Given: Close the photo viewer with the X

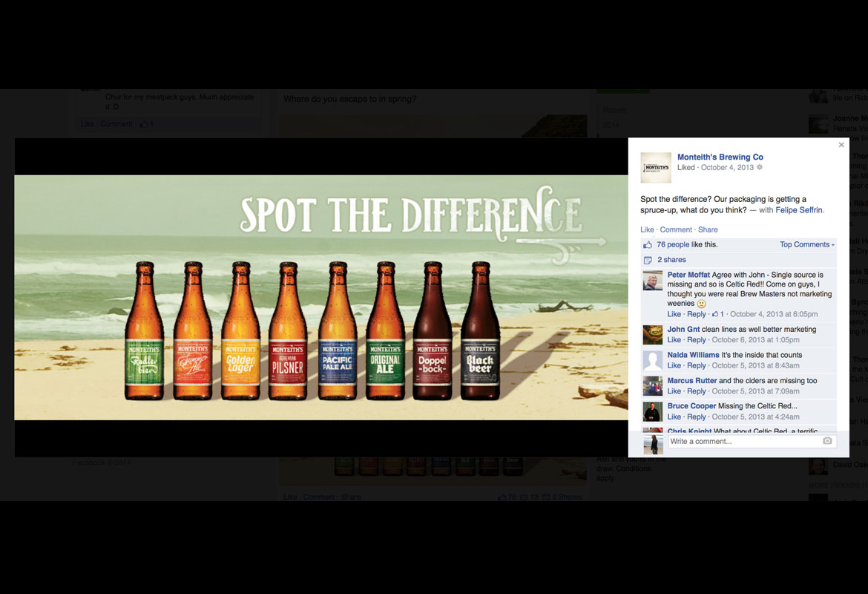Looking at the screenshot, I should (x=841, y=146).
